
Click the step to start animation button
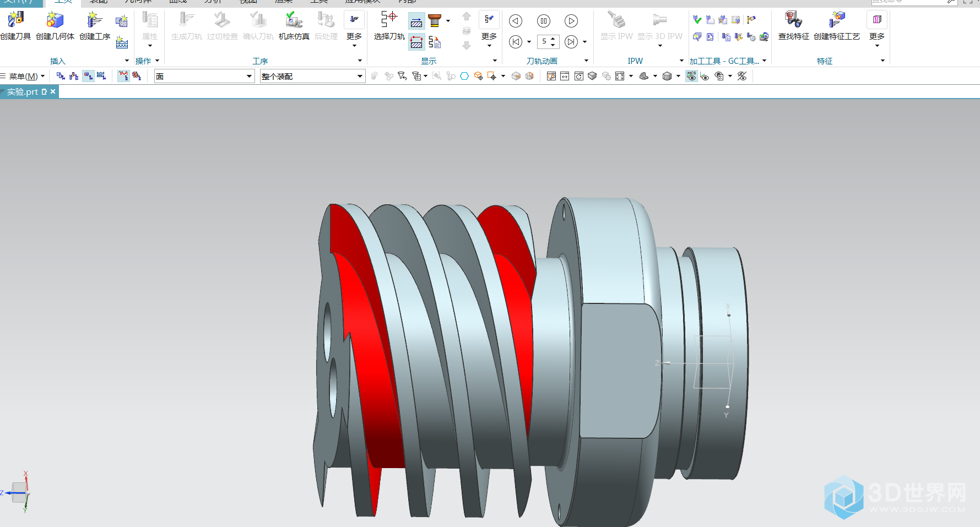click(x=516, y=42)
